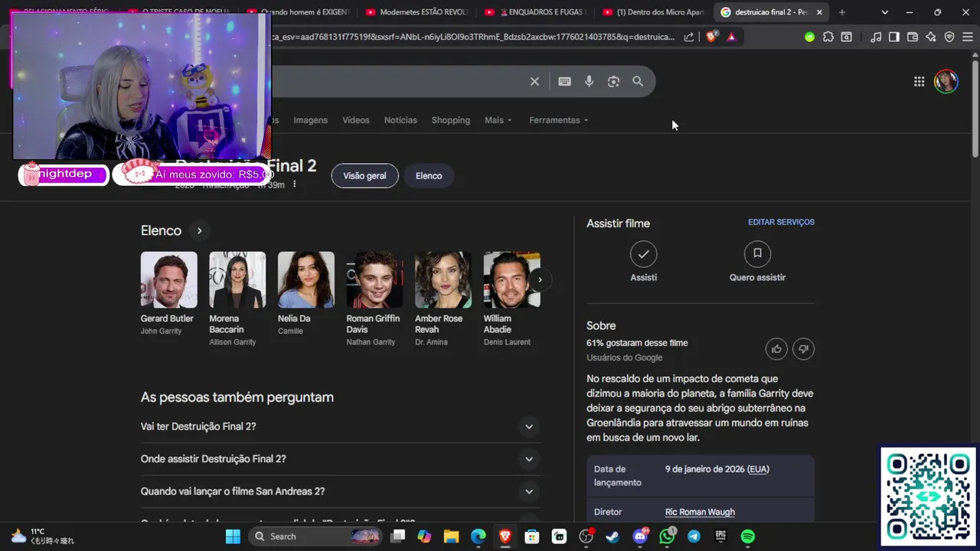Image resolution: width=980 pixels, height=551 pixels.
Task: Open the music note playlist icon
Action: click(876, 37)
